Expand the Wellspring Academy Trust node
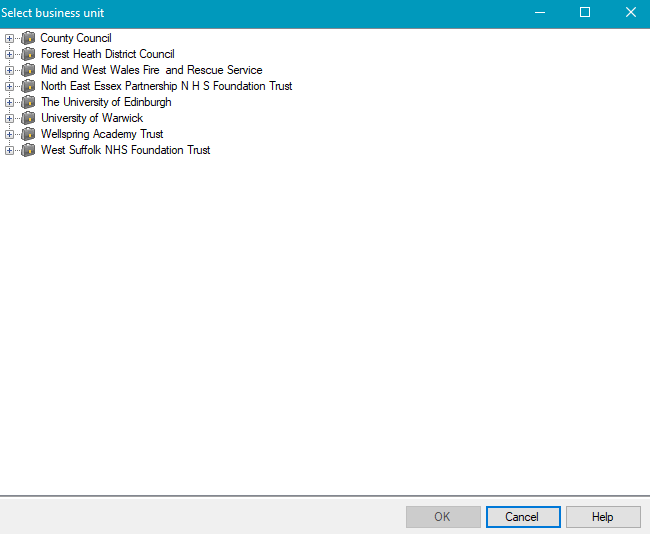The image size is (650, 534). (9, 135)
